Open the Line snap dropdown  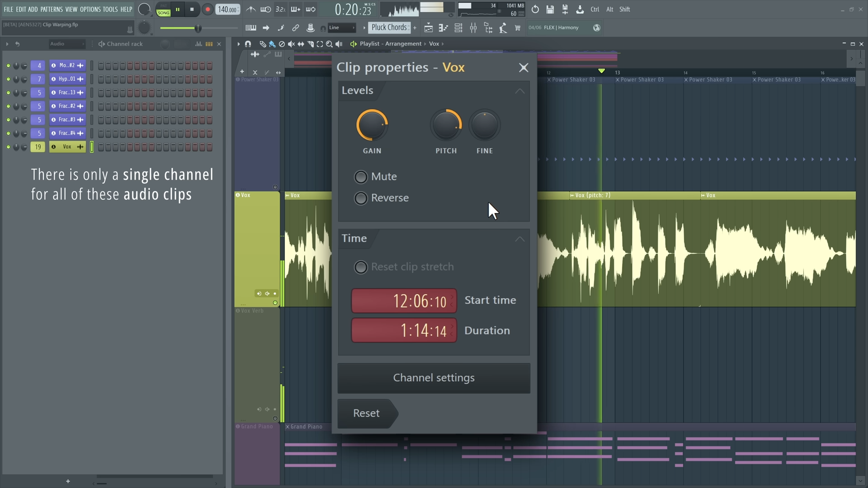point(342,28)
